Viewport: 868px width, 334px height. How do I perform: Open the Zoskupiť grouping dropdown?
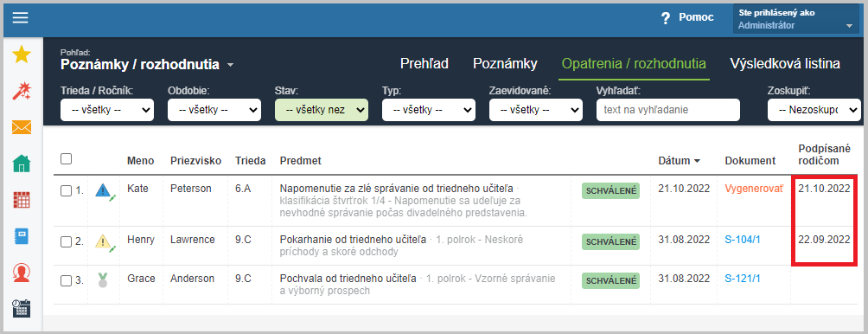814,110
